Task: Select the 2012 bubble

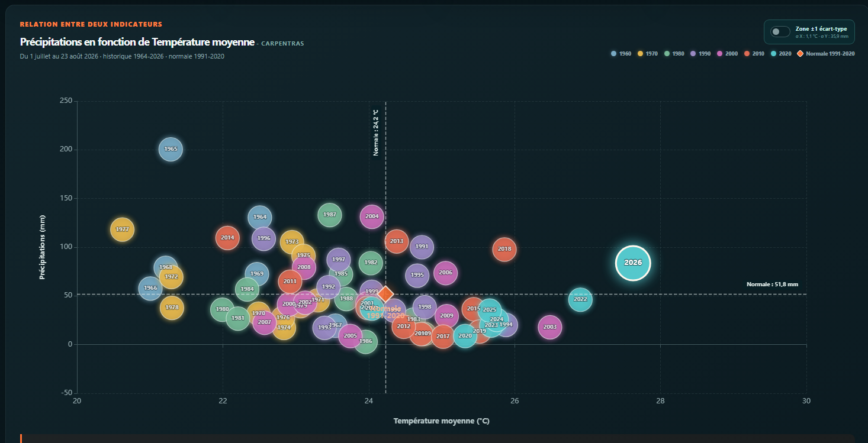Action: point(404,326)
